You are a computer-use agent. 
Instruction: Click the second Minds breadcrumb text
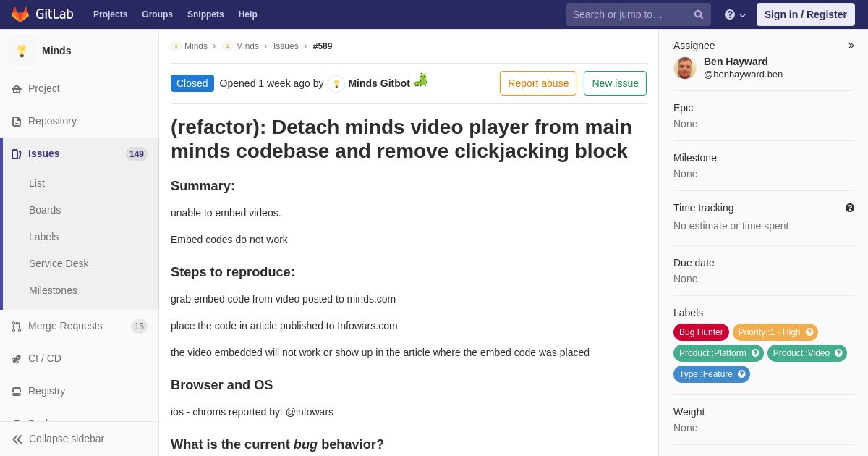[247, 46]
